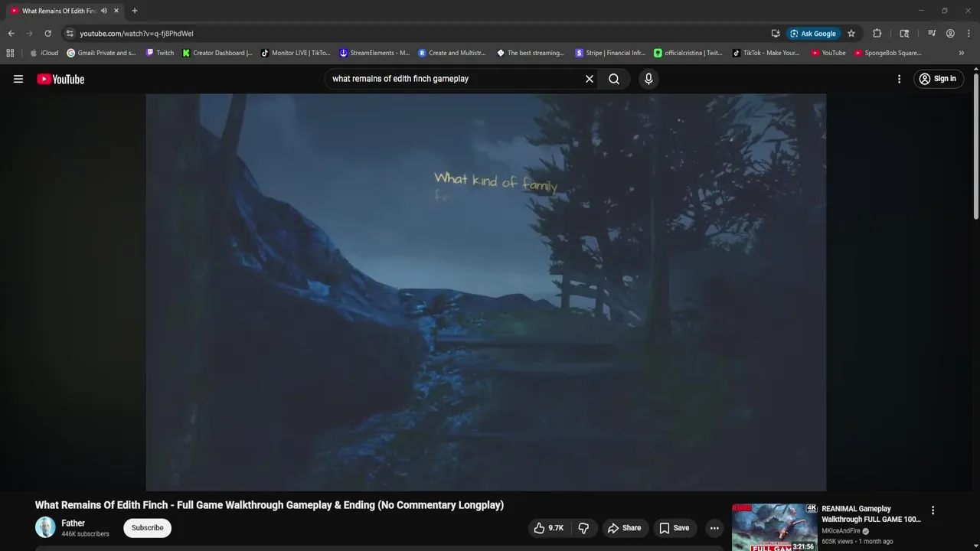Show more bookmarks with the chevron

click(x=962, y=53)
